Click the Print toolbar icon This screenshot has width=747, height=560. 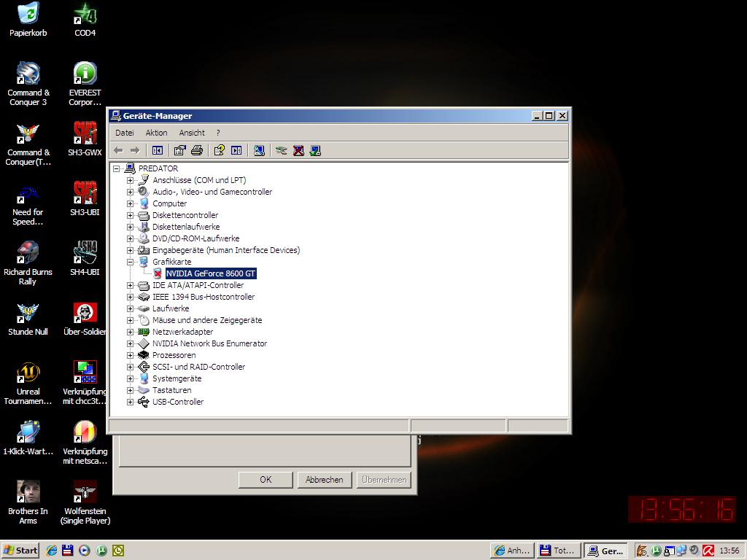pos(197,150)
